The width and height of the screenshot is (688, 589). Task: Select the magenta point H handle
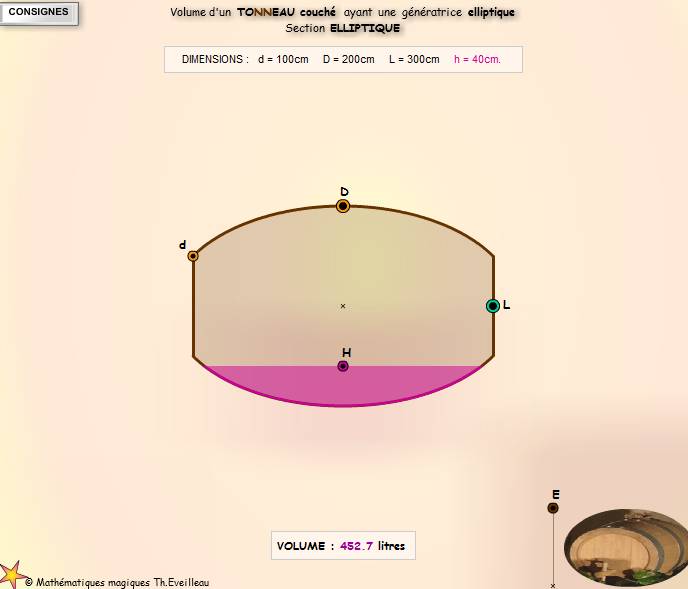pos(343,366)
